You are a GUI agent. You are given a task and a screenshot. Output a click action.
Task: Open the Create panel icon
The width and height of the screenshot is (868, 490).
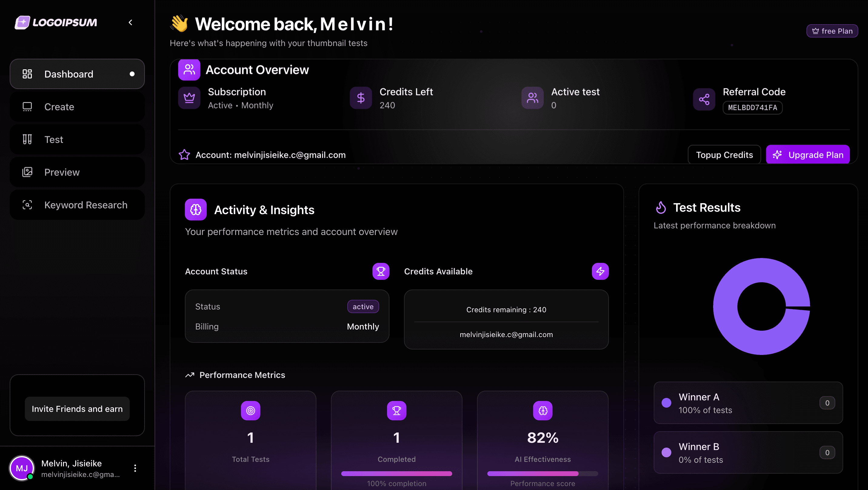pyautogui.click(x=27, y=107)
